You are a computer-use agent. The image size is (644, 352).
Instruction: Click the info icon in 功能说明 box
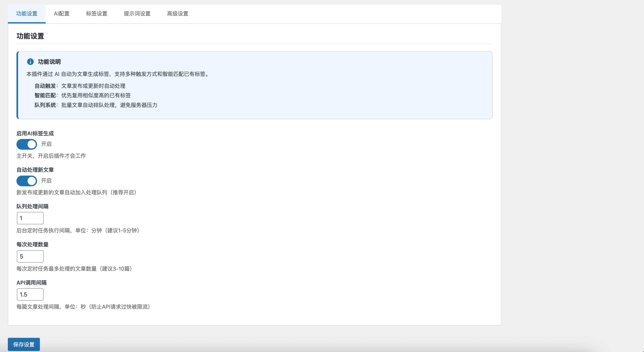[x=31, y=61]
